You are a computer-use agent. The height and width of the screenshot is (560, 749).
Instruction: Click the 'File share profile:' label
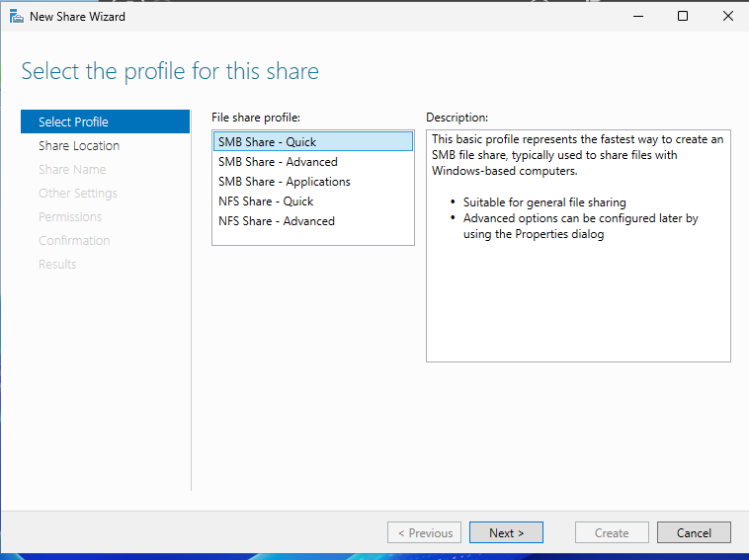click(x=256, y=118)
